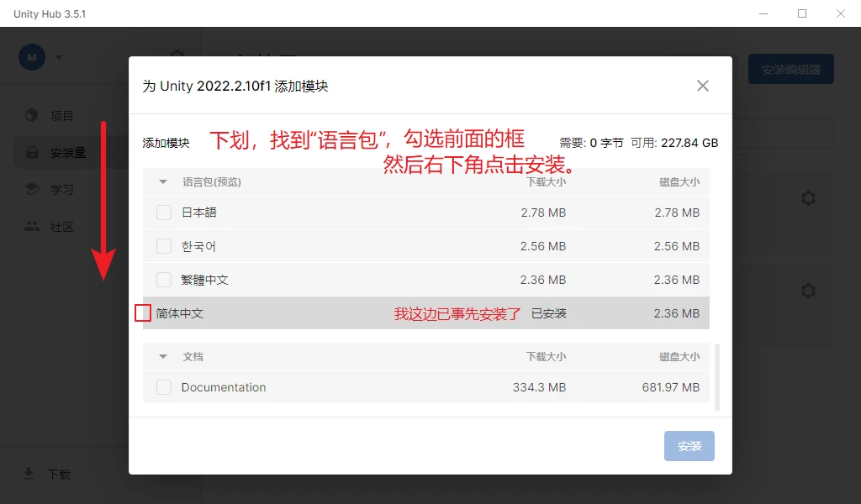Image resolution: width=861 pixels, height=504 pixels.
Task: Open the upper editor settings gear
Action: [x=808, y=198]
